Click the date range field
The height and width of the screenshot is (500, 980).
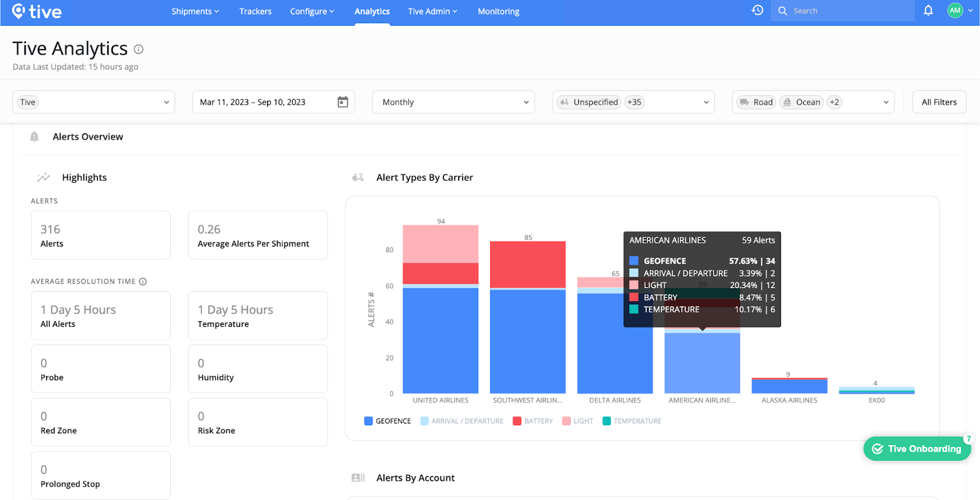pyautogui.click(x=274, y=102)
